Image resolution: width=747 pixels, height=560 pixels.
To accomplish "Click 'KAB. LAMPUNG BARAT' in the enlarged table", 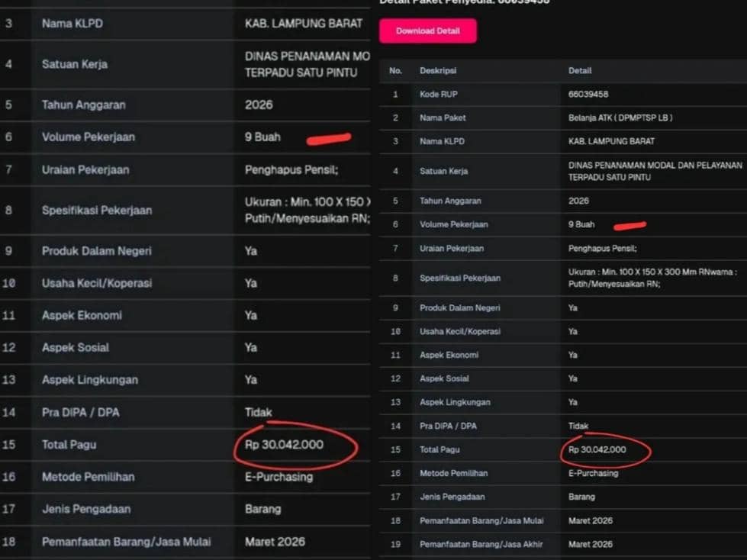I will [304, 24].
